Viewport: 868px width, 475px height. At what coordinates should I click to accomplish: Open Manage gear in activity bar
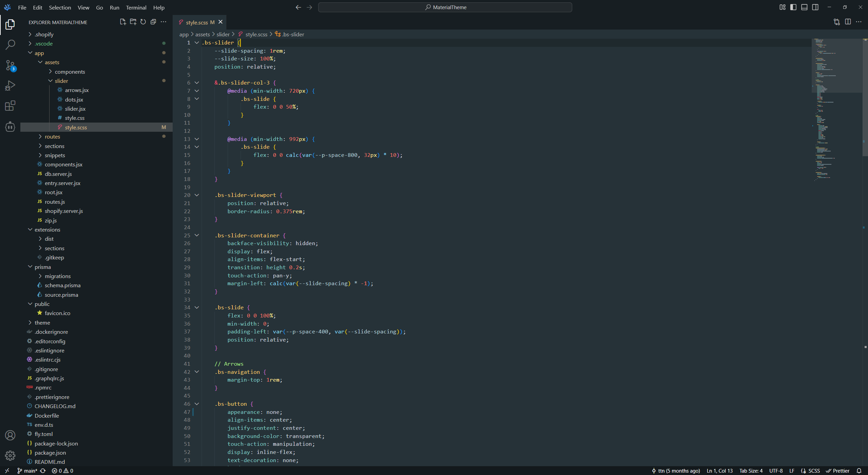tap(10, 455)
